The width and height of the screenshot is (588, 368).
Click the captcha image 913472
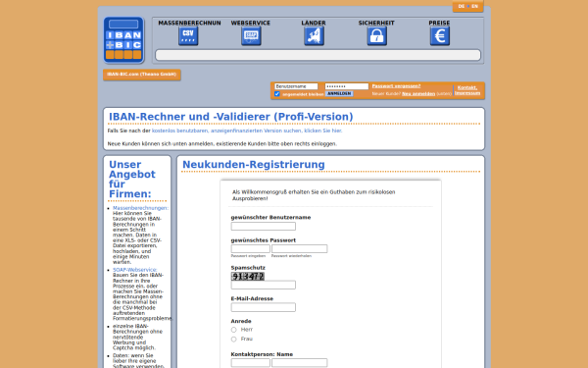coord(248,277)
